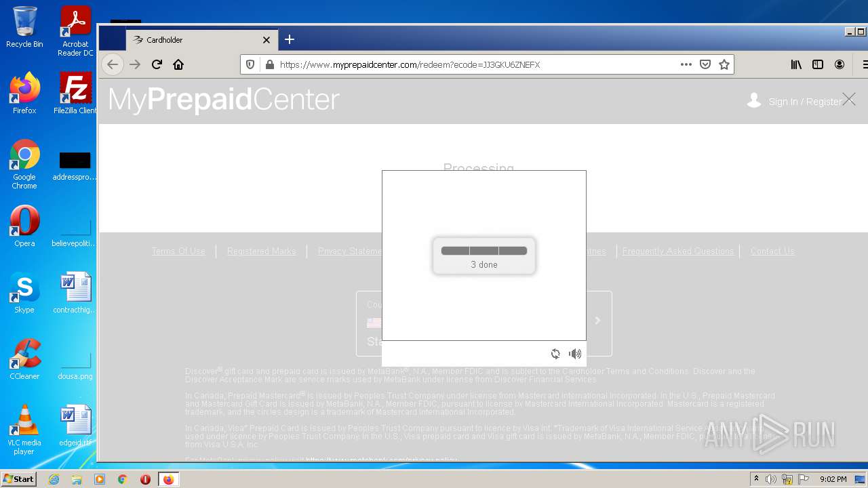Screen dimensions: 868x488
Task: Open Opera from the taskbar
Action: (x=145, y=479)
